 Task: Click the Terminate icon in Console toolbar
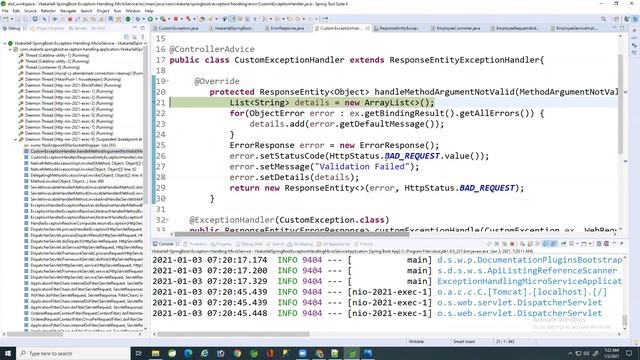(512, 244)
